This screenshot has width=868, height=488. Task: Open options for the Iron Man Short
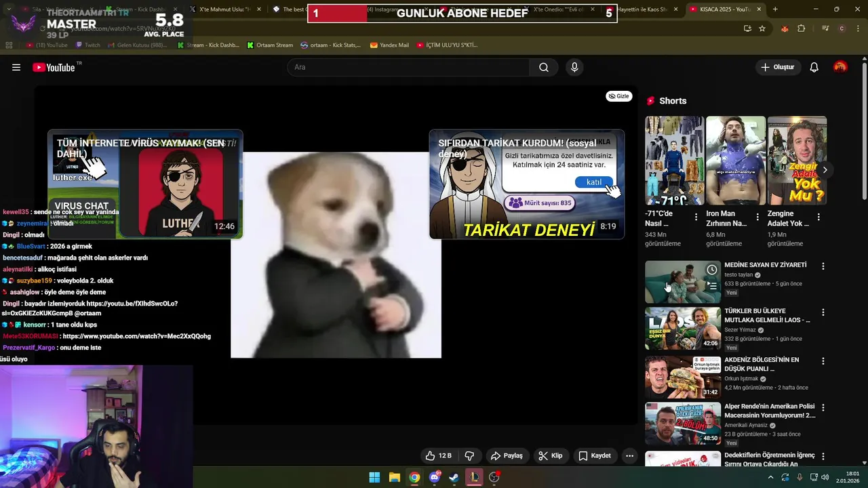click(757, 218)
